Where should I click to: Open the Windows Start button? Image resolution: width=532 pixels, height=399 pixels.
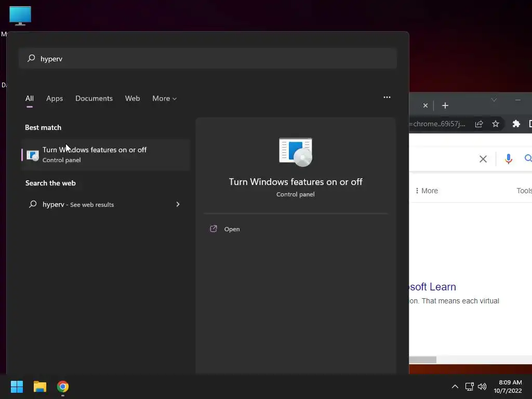[x=17, y=387]
